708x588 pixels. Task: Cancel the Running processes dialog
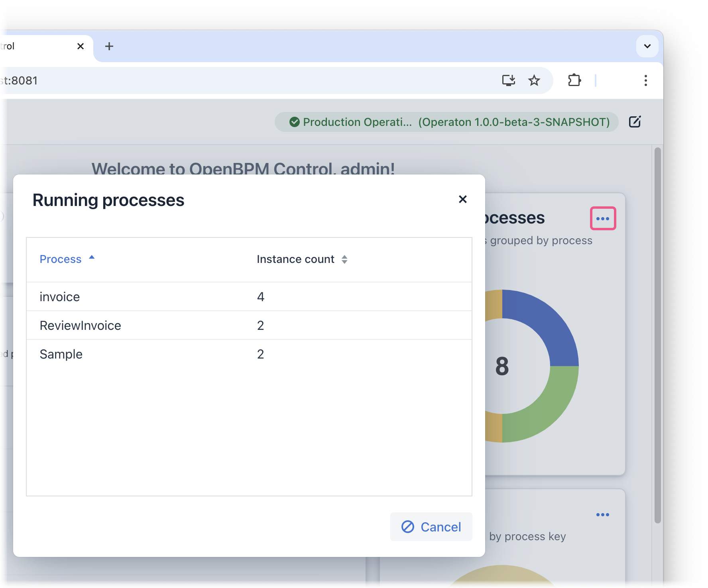431,527
